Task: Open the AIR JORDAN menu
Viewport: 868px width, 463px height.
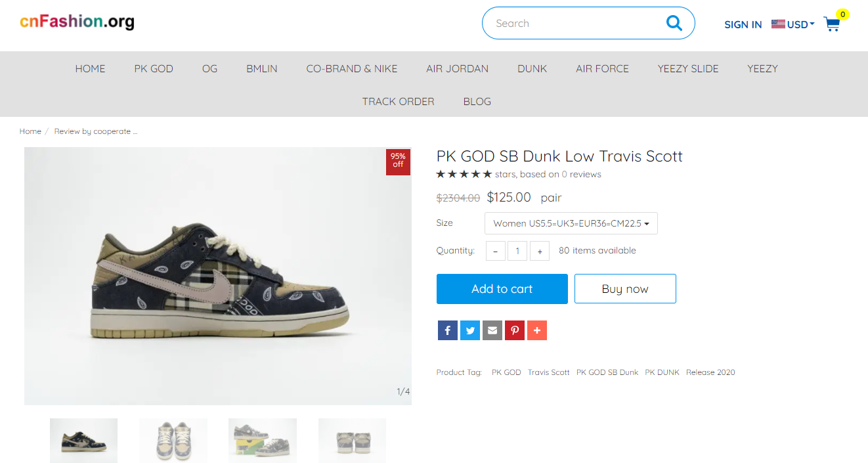Action: pyautogui.click(x=457, y=68)
